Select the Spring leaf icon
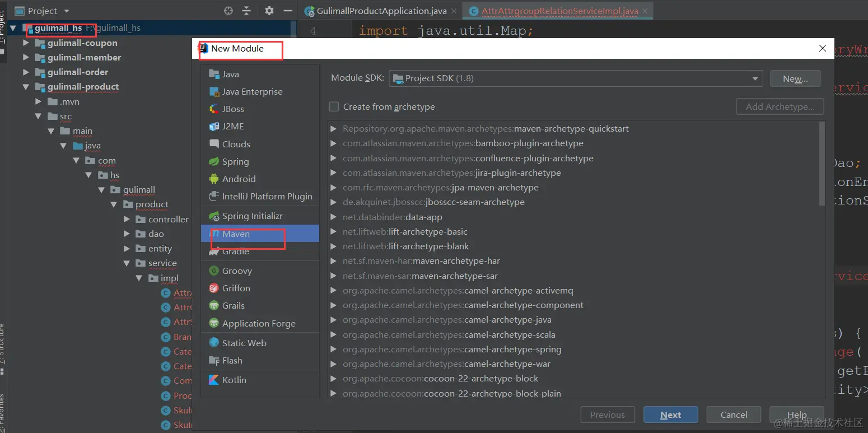 [213, 161]
